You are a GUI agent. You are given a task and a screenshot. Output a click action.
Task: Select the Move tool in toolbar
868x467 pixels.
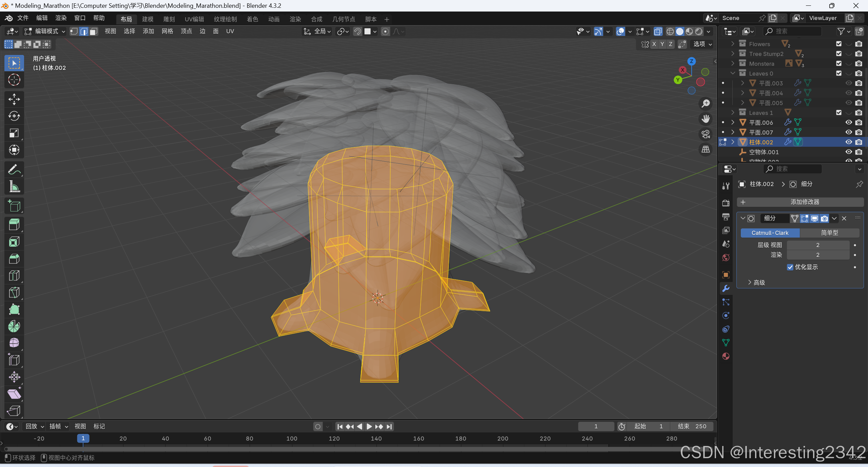pos(14,99)
